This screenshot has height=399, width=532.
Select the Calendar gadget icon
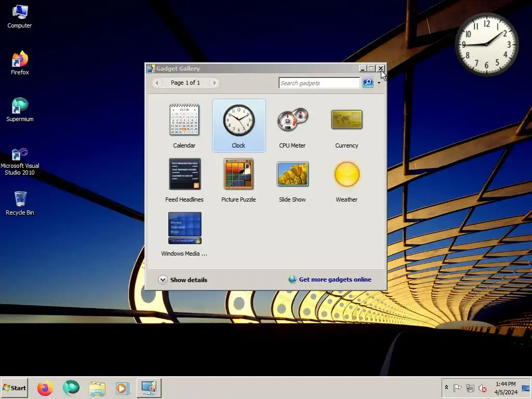(184, 119)
